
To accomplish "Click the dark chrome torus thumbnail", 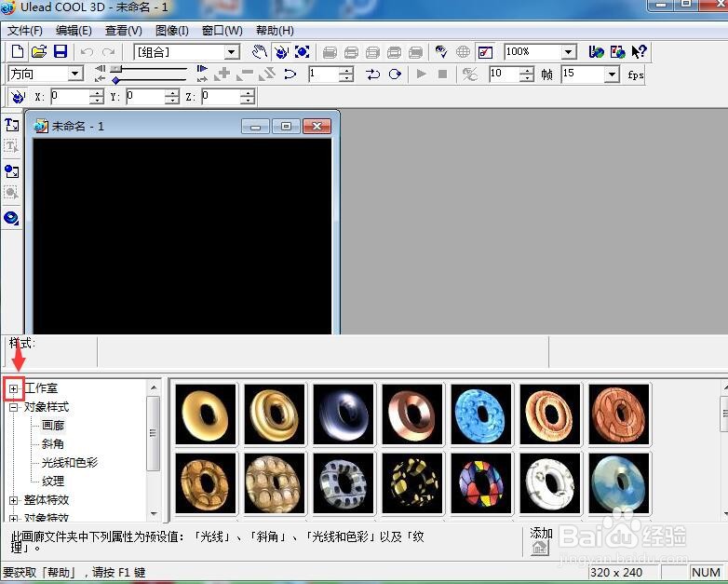I will [344, 414].
